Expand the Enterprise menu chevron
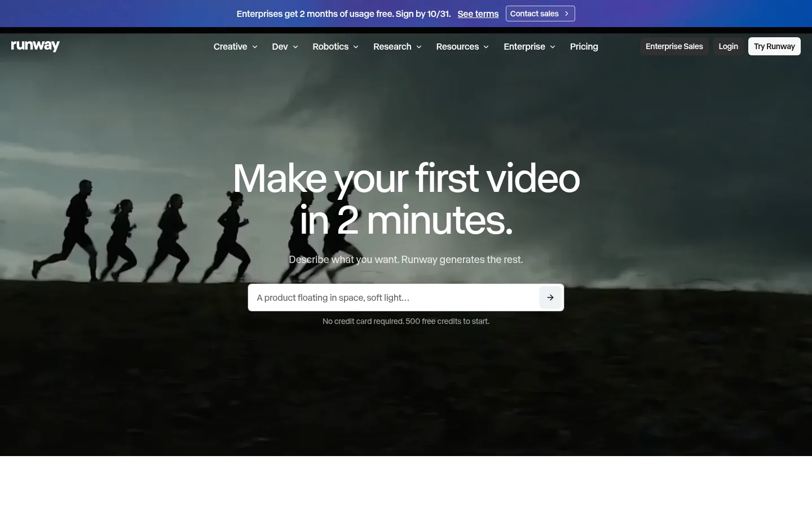This screenshot has height=508, width=812. [x=553, y=47]
